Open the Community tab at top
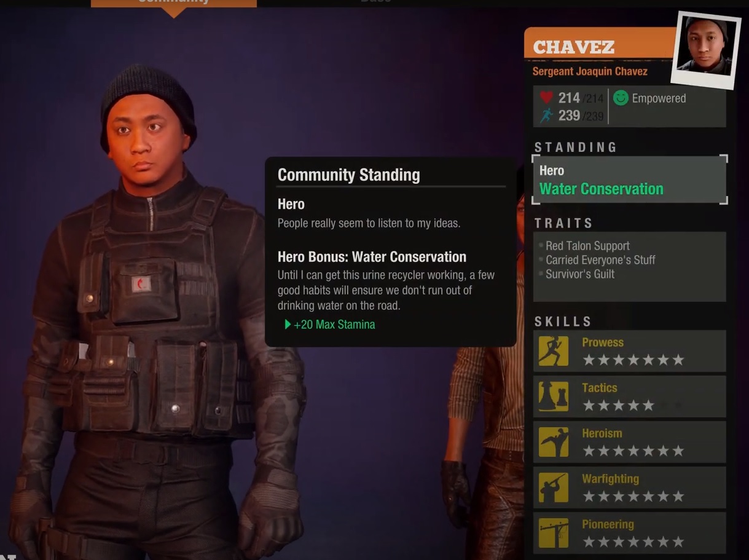749x560 pixels. click(x=174, y=3)
